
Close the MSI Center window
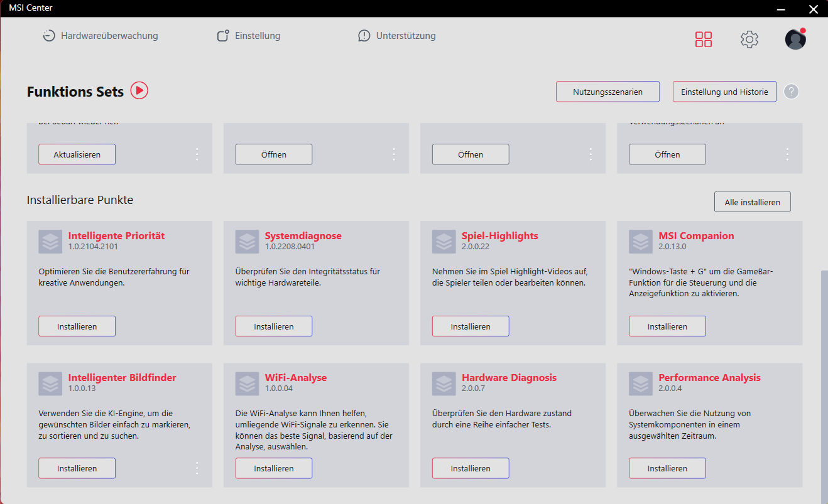[x=813, y=9]
